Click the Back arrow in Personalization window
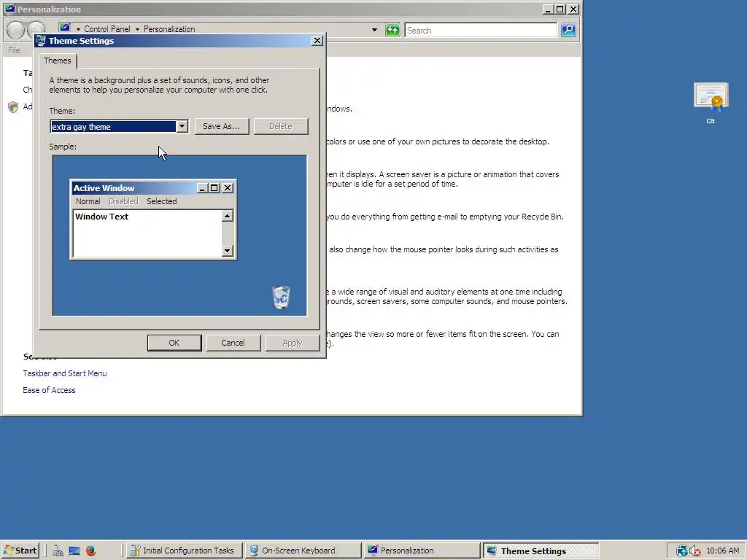 16,30
